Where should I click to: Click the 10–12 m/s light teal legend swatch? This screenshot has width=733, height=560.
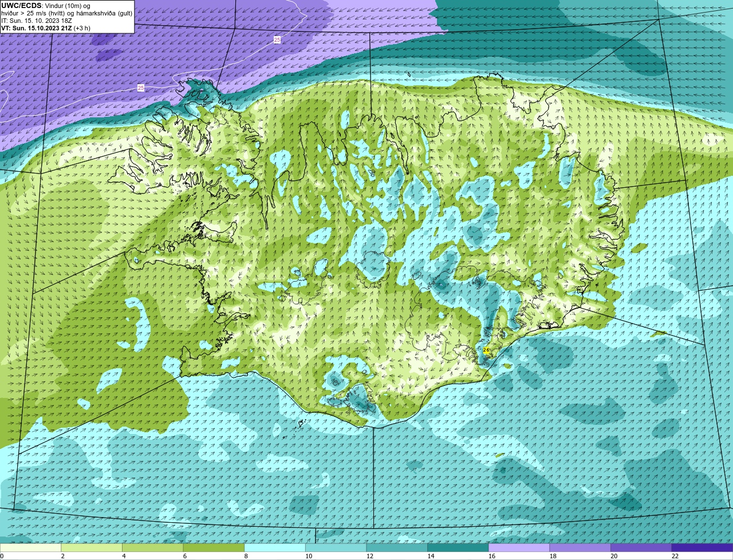click(x=336, y=547)
